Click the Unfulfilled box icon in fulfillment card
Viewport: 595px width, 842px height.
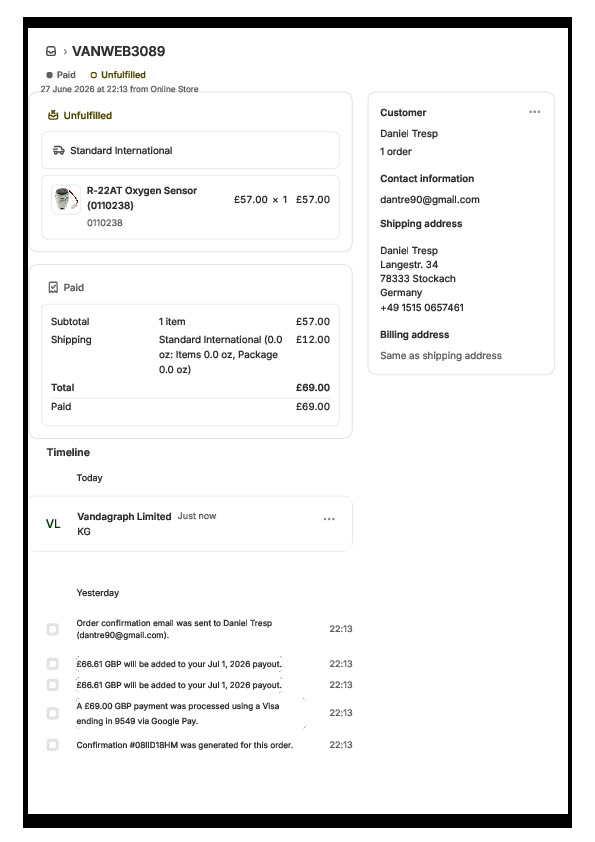pos(53,115)
